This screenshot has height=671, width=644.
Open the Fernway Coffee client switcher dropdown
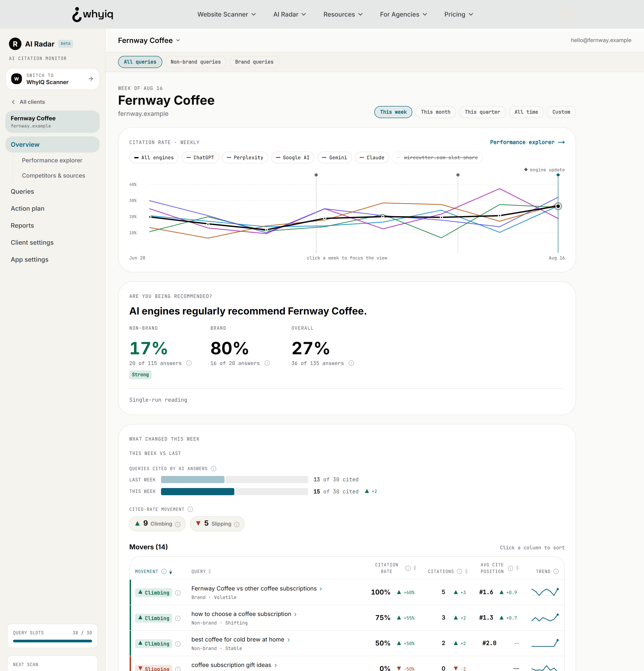click(149, 40)
